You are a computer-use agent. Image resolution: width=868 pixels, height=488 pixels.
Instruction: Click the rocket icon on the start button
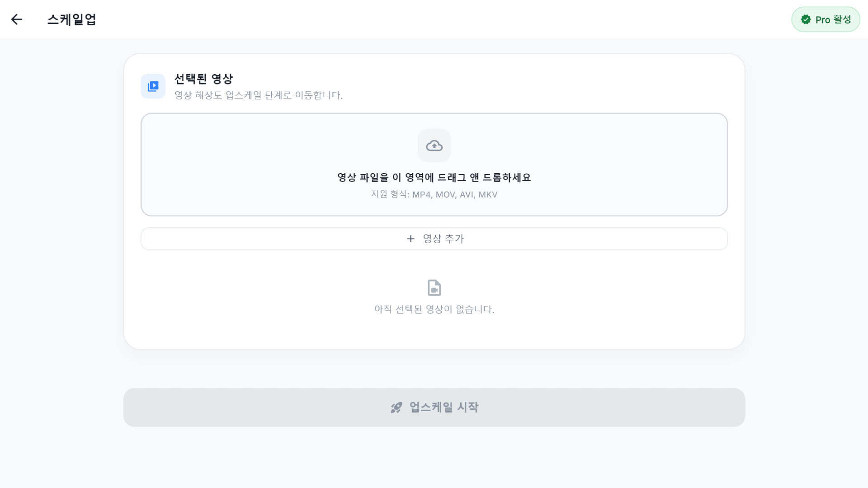(x=396, y=407)
